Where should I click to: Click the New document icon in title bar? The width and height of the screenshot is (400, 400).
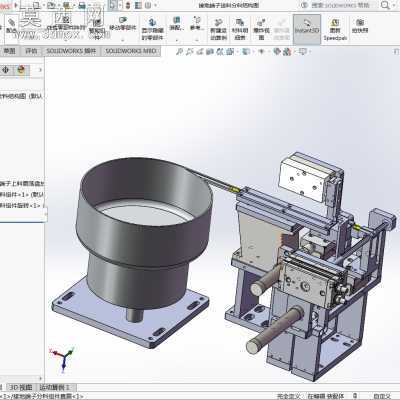pos(36,5)
